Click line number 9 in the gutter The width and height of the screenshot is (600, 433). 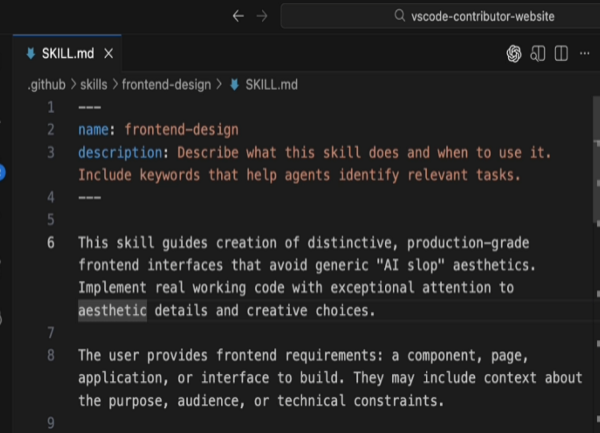click(51, 423)
